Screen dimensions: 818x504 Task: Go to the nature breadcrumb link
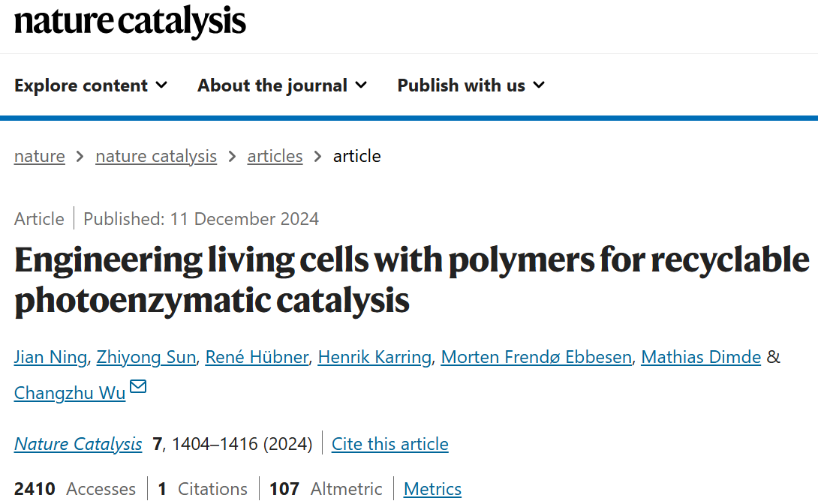click(x=39, y=156)
